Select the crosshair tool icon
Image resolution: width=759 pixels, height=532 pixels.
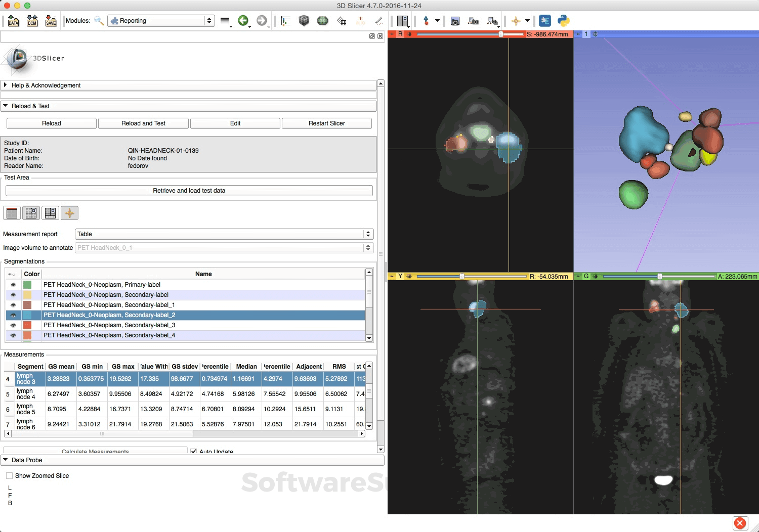point(516,21)
